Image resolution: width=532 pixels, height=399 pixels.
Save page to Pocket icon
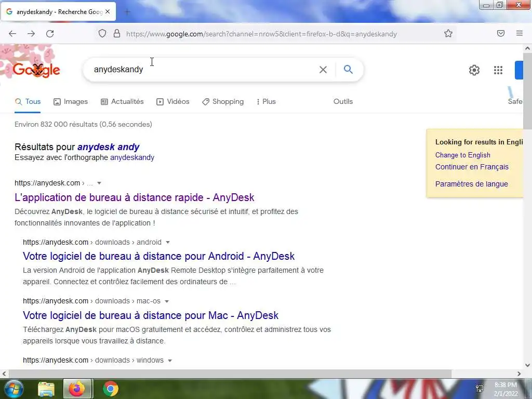pos(501,33)
